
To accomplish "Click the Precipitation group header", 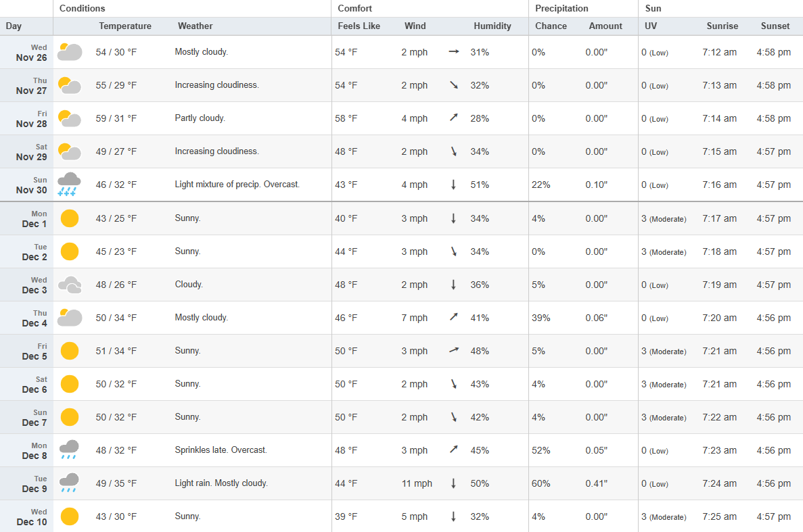I will (x=561, y=9).
